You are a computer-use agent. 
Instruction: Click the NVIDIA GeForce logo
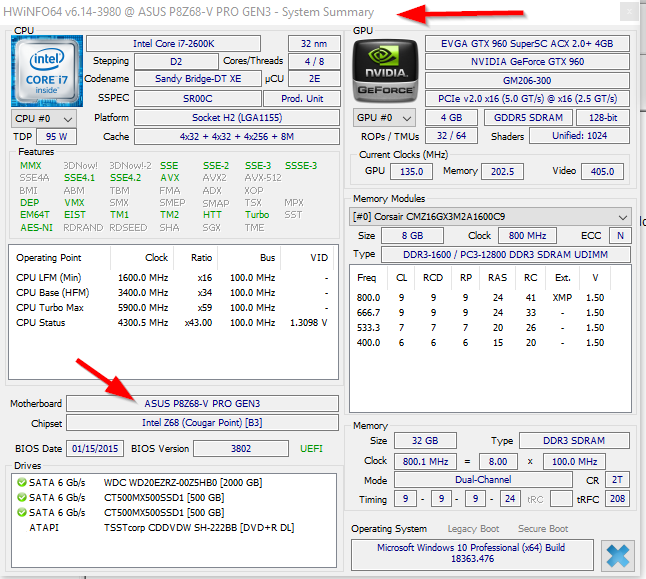pos(385,70)
